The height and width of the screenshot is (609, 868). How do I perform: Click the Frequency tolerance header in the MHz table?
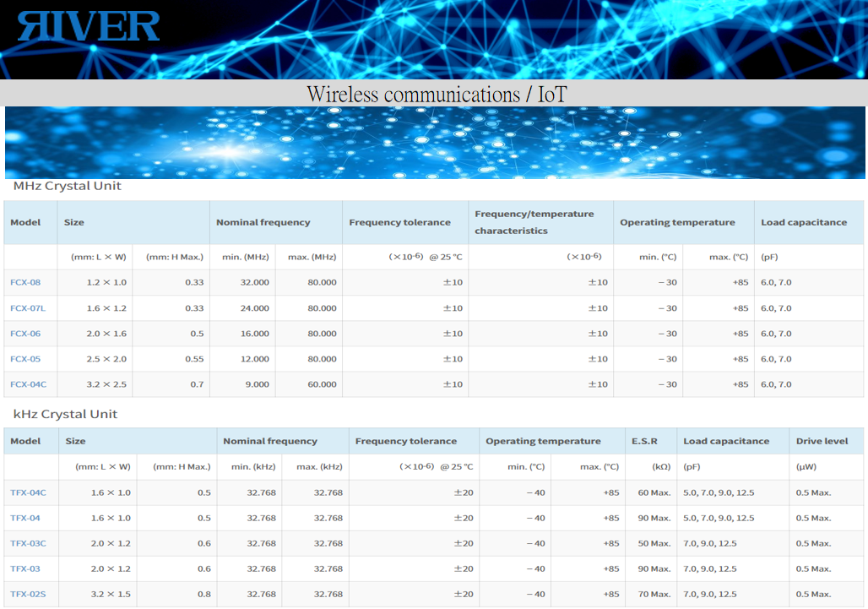(x=399, y=222)
